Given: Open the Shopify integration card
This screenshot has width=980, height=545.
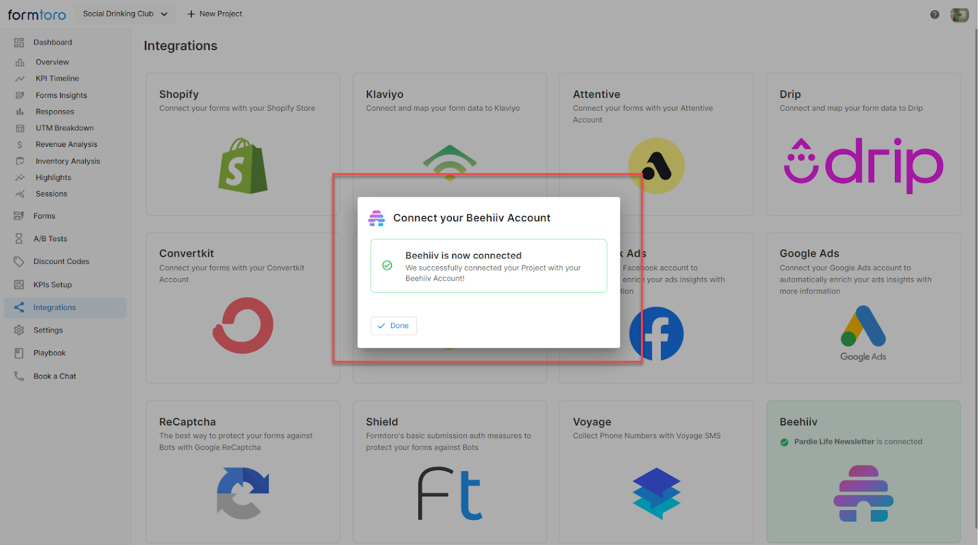Looking at the screenshot, I should 243,144.
